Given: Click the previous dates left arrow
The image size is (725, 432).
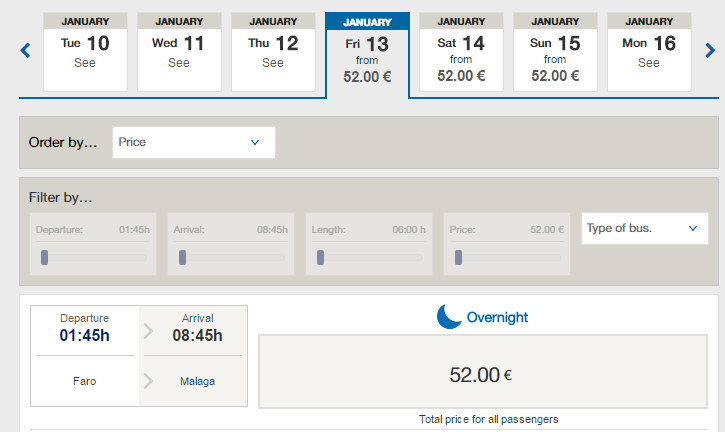Looking at the screenshot, I should tap(26, 51).
